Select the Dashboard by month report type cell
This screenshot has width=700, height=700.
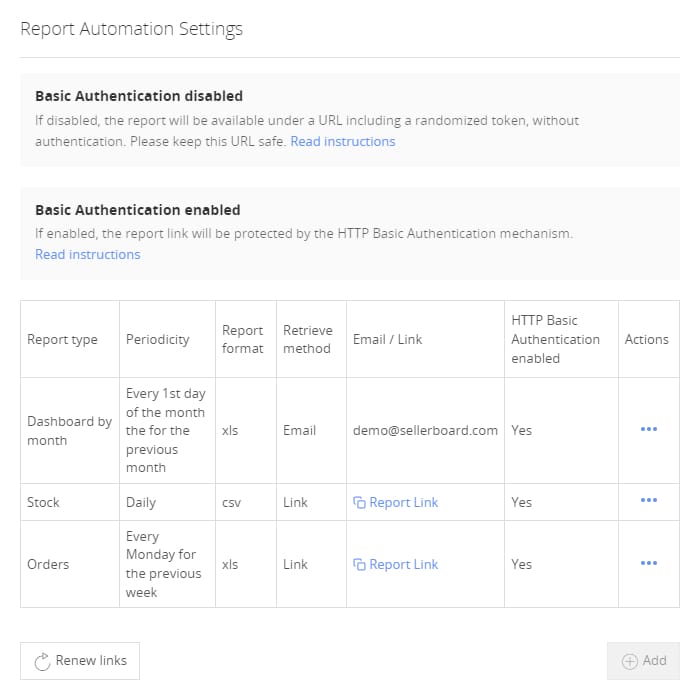point(69,430)
